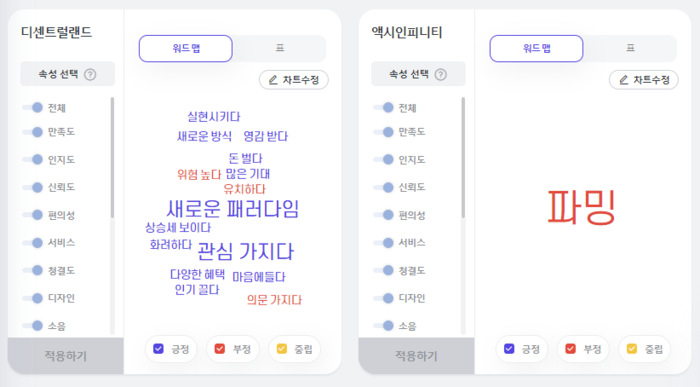This screenshot has width=700, height=387.
Task: Click pencil icon in 액시인피니티 차트수정
Action: pos(624,80)
